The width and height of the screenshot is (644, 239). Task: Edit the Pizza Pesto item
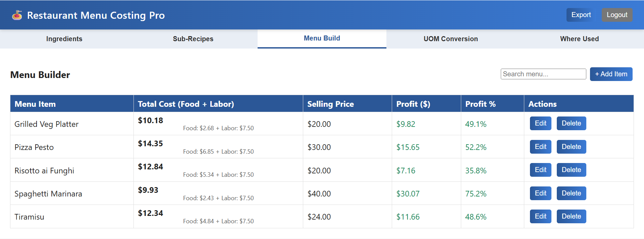tap(540, 147)
